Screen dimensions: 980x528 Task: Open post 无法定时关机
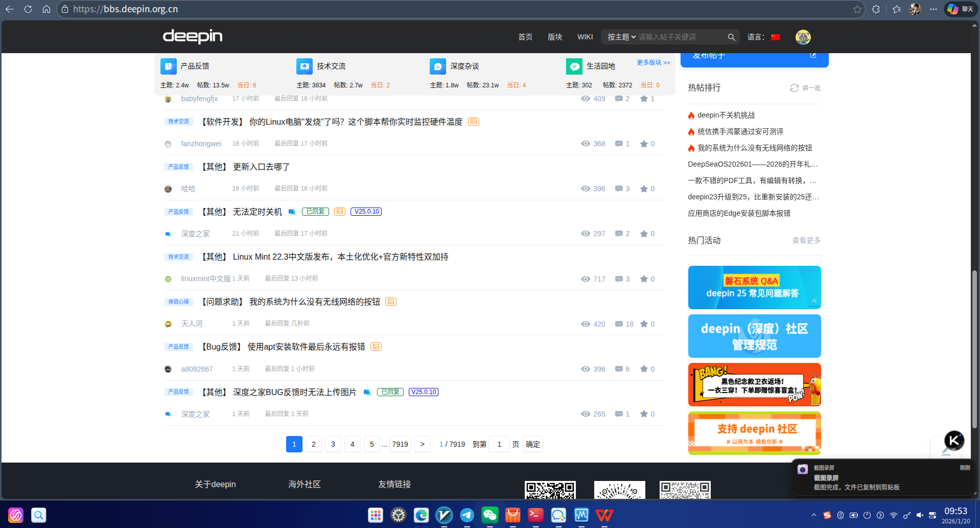[257, 212]
